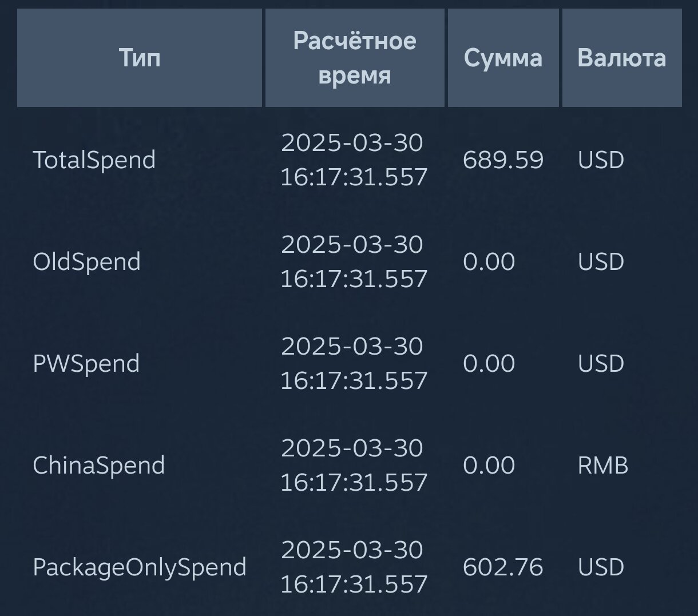The image size is (698, 616).
Task: Select the TotalSpend type cell
Action: click(x=94, y=160)
